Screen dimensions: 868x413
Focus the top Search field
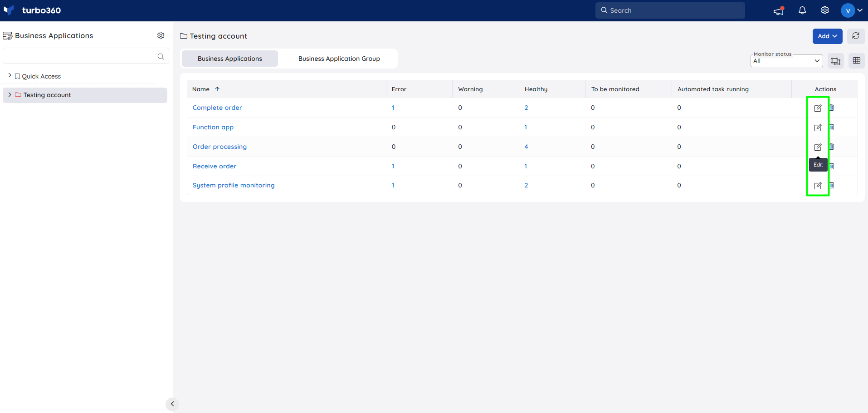(670, 10)
